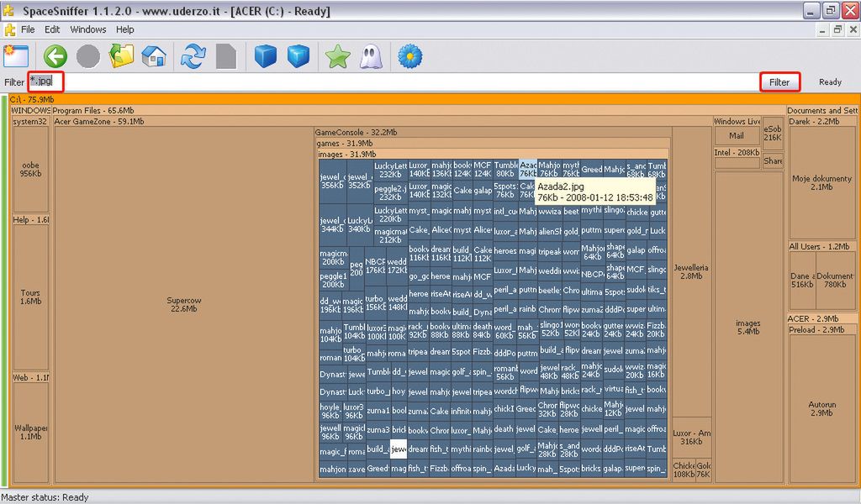Click the folder up-level icon
This screenshot has height=504, width=861.
tap(122, 56)
